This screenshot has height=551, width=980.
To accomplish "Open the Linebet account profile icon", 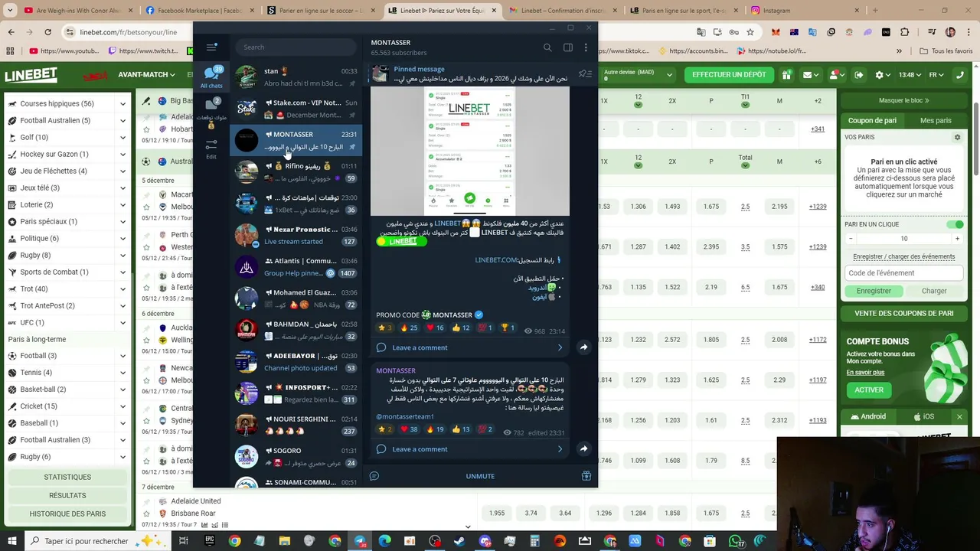I will (836, 75).
